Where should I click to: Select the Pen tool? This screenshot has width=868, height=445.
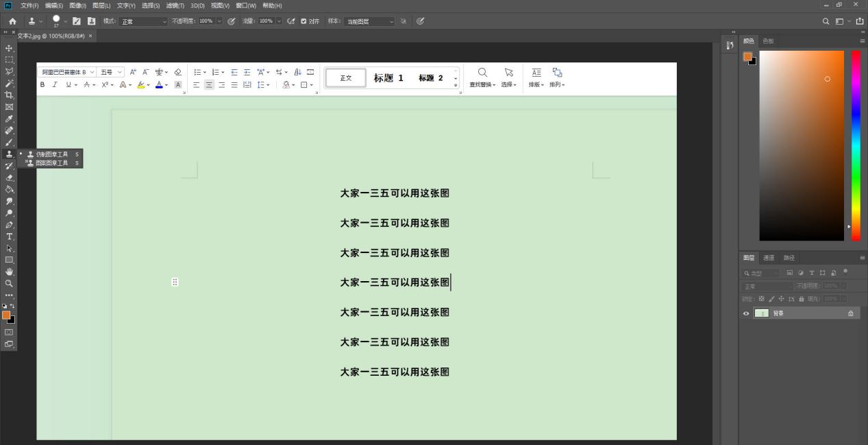click(9, 224)
